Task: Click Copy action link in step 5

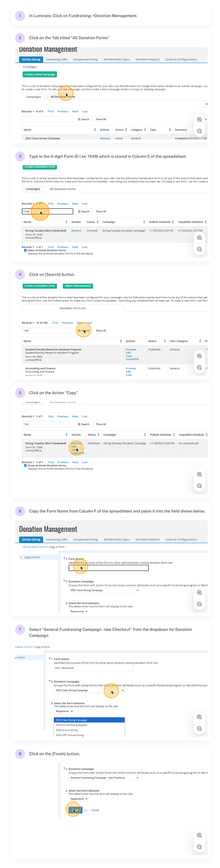Action: pyautogui.click(x=74, y=450)
